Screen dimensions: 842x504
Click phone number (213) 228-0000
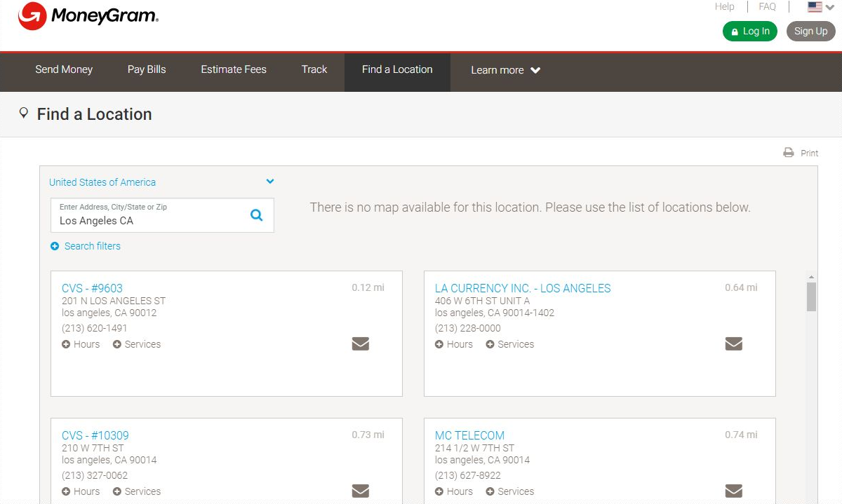(x=468, y=328)
